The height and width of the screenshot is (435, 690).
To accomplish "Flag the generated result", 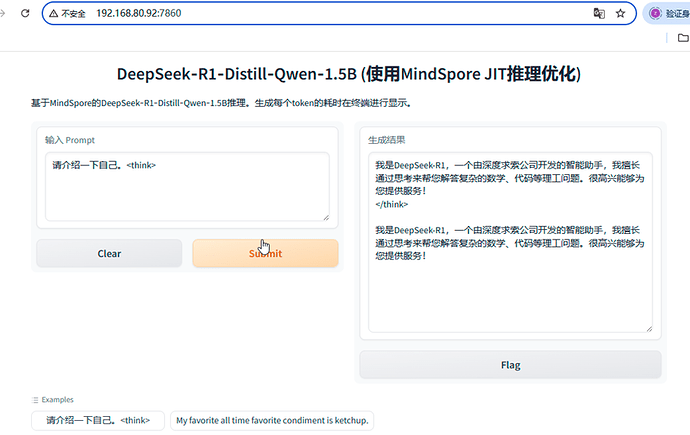I will 510,365.
